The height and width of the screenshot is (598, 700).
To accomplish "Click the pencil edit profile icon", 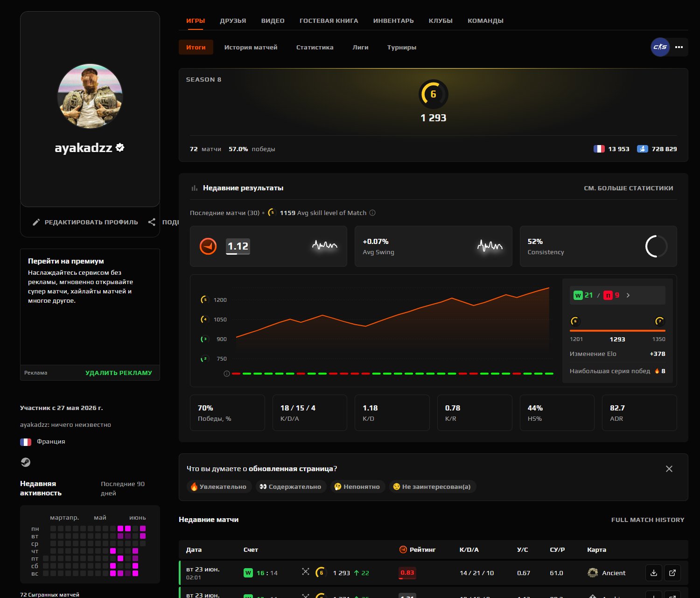I will (x=36, y=222).
